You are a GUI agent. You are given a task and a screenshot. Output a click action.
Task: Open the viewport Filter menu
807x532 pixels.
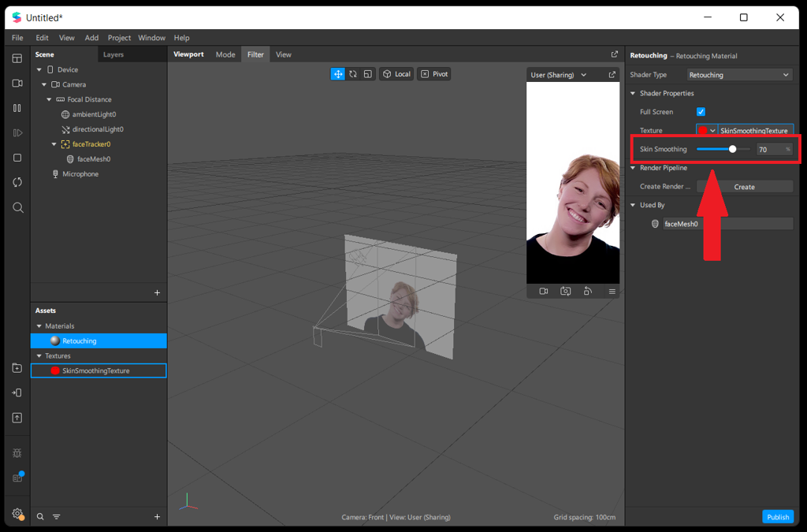tap(255, 54)
